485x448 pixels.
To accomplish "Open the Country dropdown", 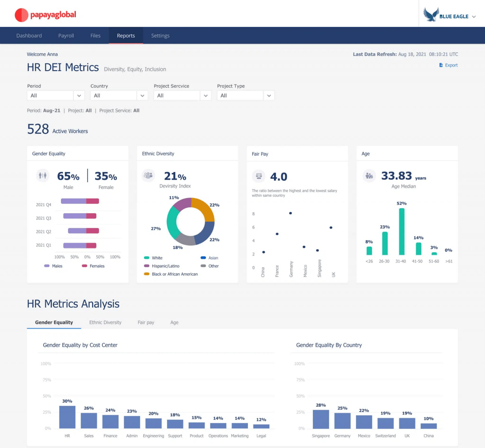I will 119,96.
